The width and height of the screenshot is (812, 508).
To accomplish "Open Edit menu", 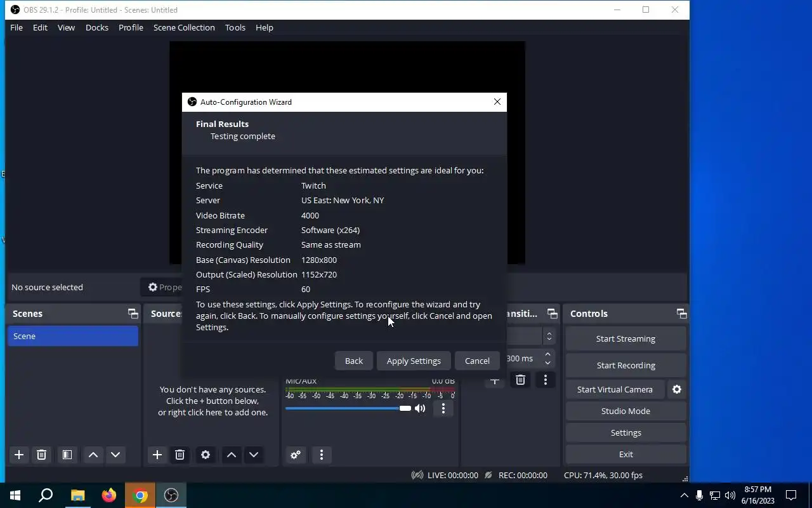I will pos(40,27).
